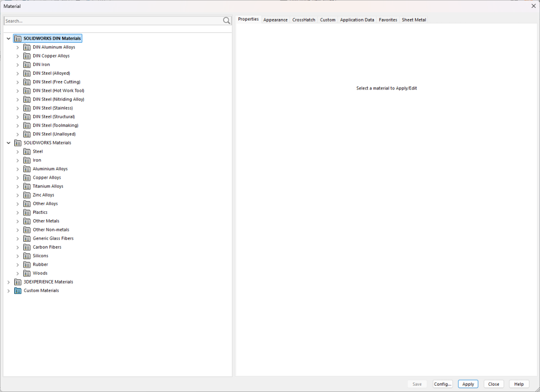Switch to the Custom tab
Screen dimensions: 540x392
coord(327,20)
